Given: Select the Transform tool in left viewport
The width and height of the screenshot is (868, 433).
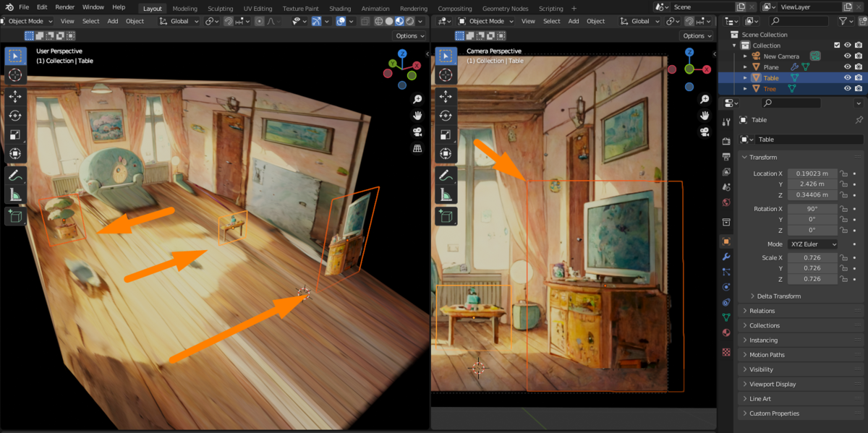Looking at the screenshot, I should tap(15, 153).
